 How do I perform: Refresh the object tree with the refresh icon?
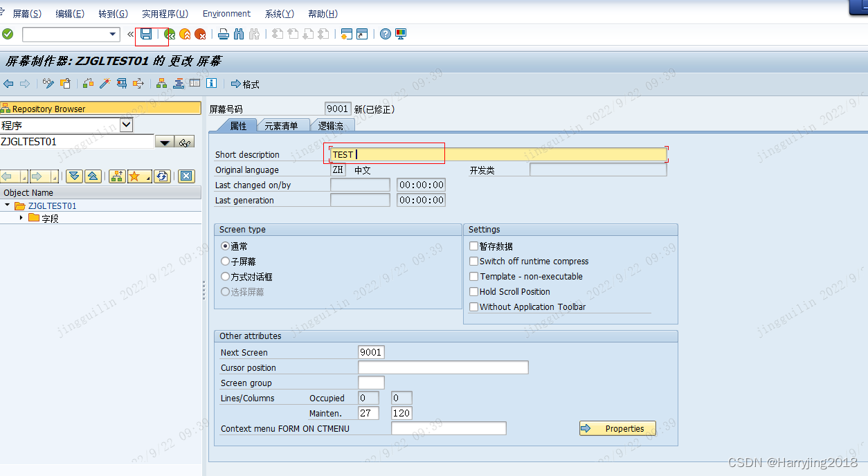pos(162,176)
